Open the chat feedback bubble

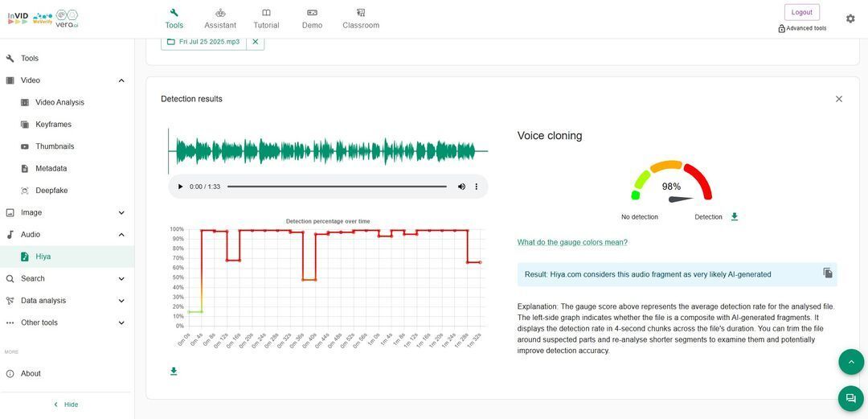click(x=850, y=398)
